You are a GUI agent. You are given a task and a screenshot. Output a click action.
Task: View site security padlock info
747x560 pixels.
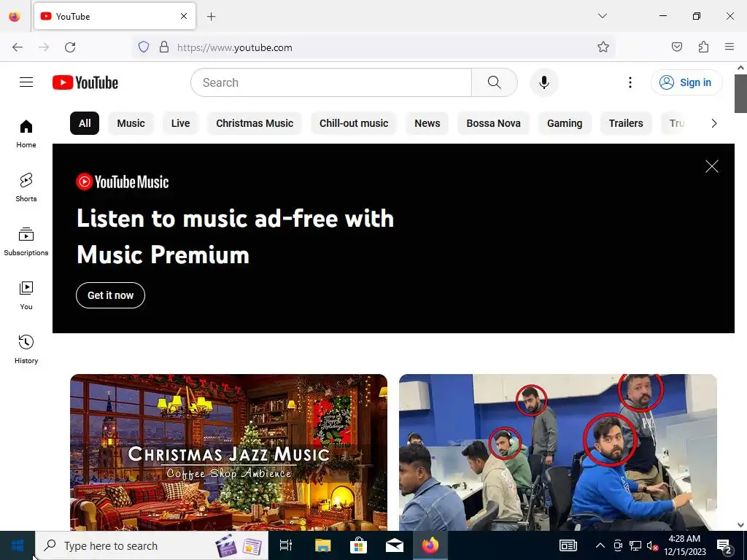pyautogui.click(x=164, y=47)
